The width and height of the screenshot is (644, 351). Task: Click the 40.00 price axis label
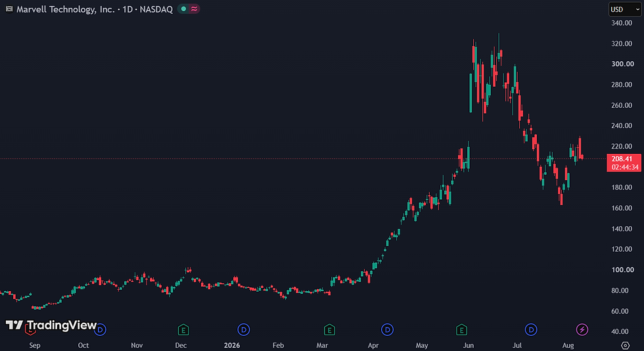point(620,331)
